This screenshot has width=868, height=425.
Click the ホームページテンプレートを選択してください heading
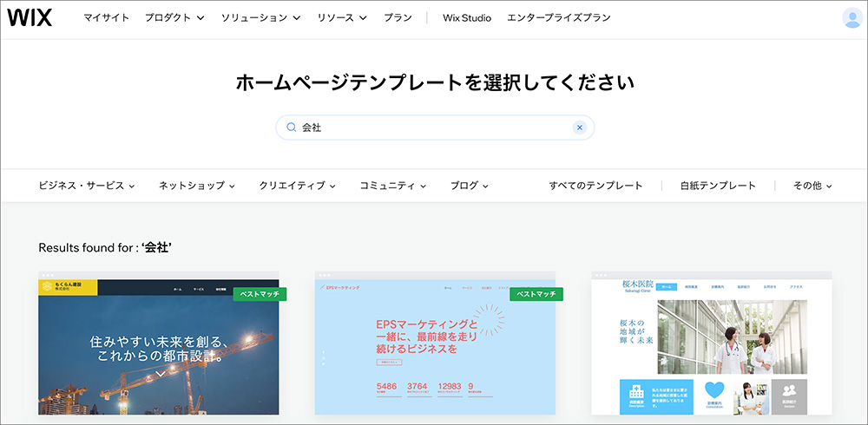coord(435,83)
